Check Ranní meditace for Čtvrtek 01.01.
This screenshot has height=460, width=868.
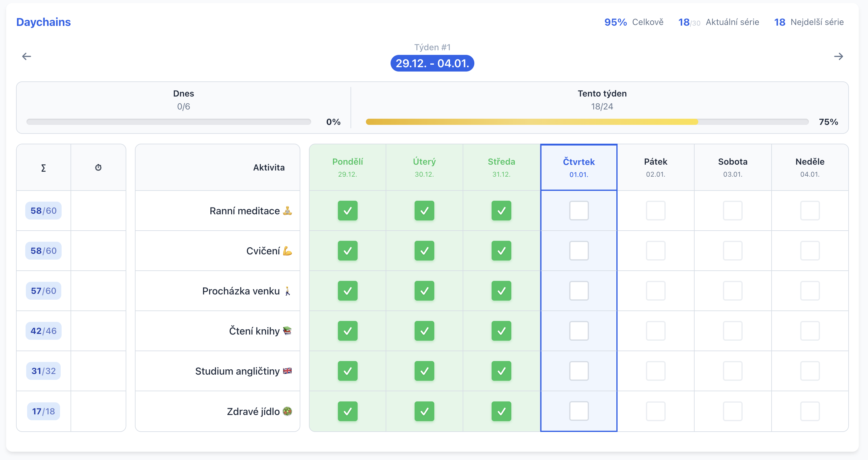coord(578,211)
